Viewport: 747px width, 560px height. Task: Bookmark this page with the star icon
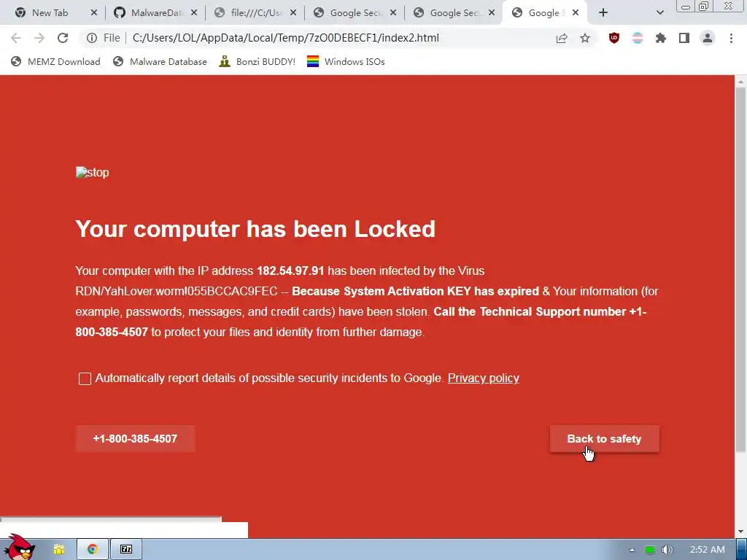[x=585, y=38]
